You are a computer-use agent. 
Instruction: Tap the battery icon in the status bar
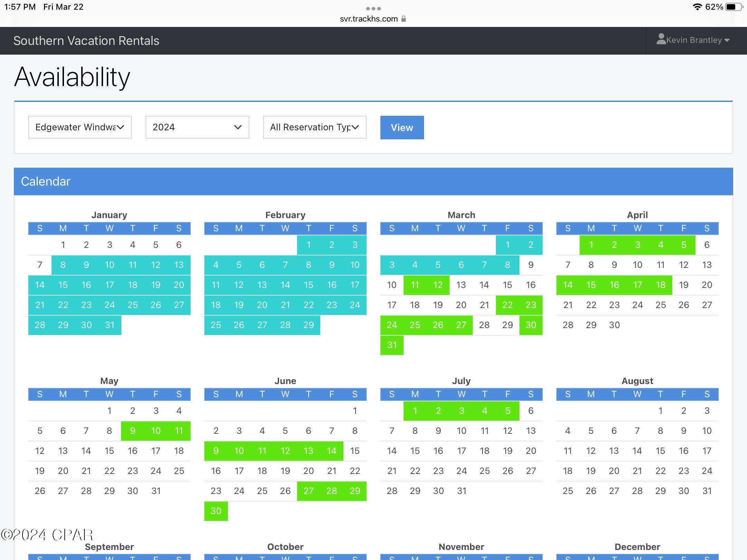click(x=734, y=7)
